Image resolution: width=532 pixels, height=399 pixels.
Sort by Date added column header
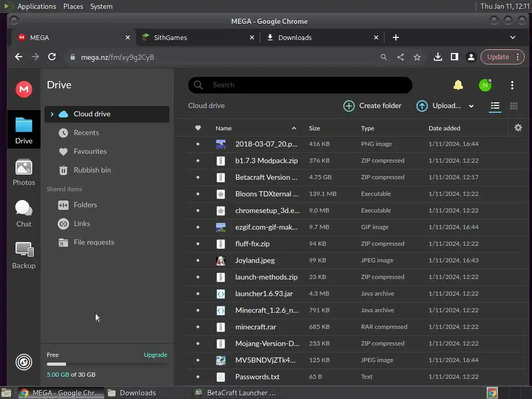click(444, 128)
